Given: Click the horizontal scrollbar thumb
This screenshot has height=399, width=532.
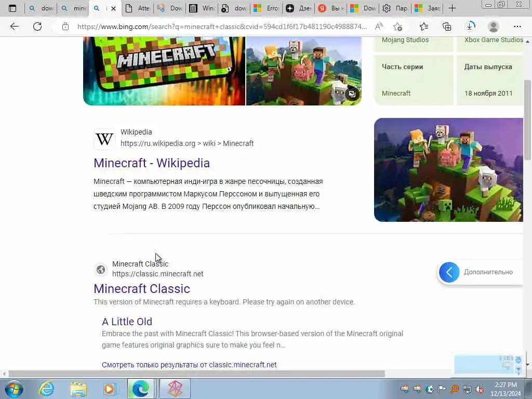Looking at the screenshot, I should point(197,374).
